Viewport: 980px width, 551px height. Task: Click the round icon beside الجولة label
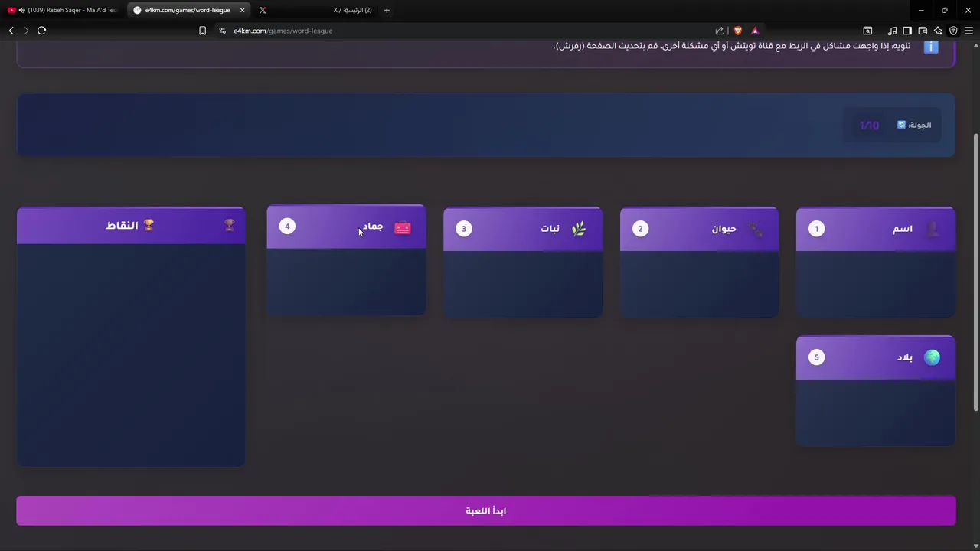pos(901,125)
